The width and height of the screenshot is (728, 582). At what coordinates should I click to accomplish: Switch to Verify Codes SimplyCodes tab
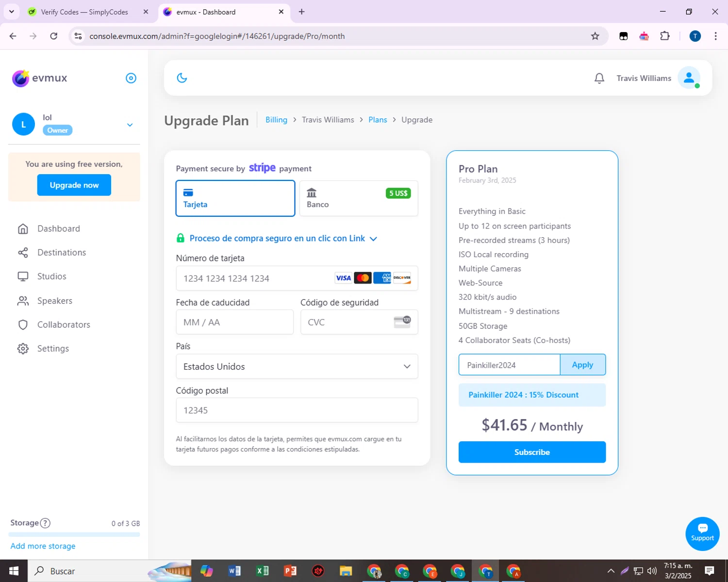84,12
